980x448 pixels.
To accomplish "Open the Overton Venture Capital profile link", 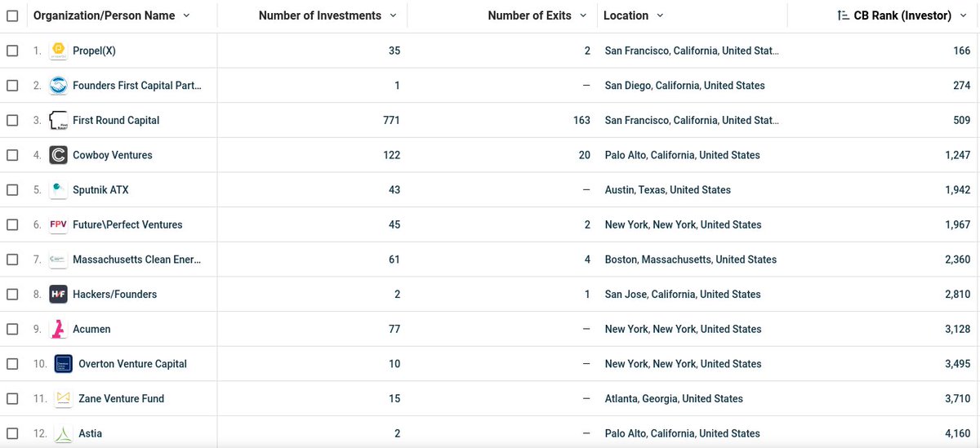I will pyautogui.click(x=132, y=364).
